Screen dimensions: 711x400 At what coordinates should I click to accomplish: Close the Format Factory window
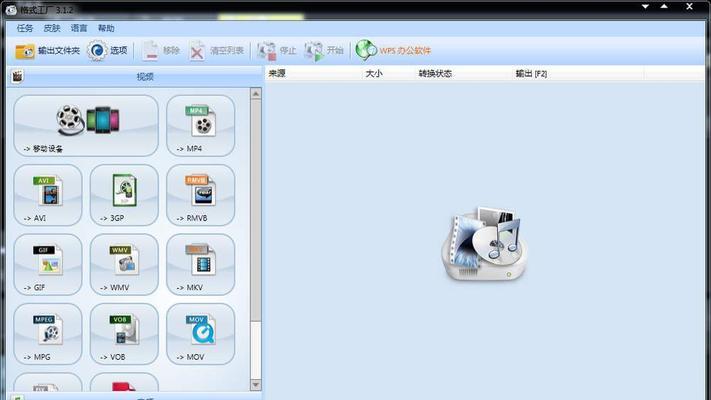(x=689, y=6)
